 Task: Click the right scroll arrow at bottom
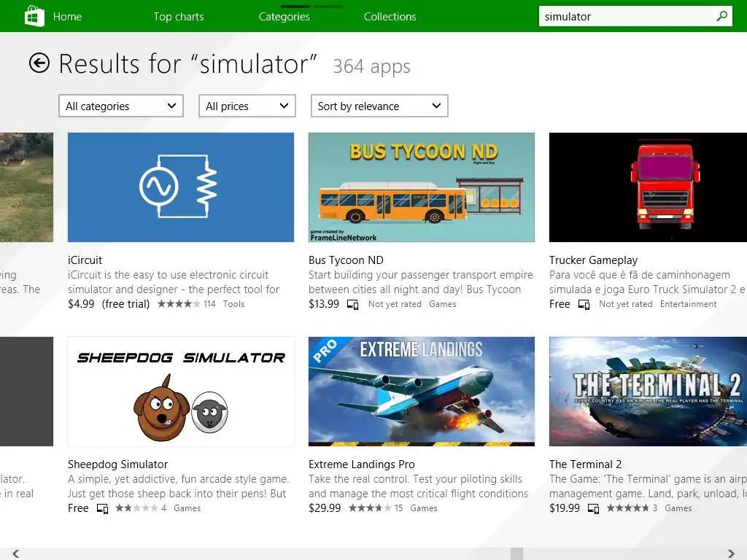tap(731, 553)
